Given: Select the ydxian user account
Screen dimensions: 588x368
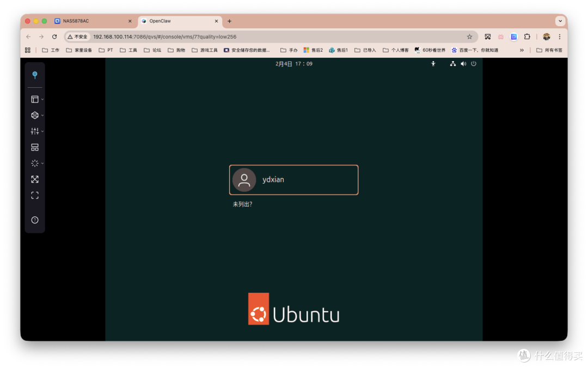Looking at the screenshot, I should click(x=293, y=180).
